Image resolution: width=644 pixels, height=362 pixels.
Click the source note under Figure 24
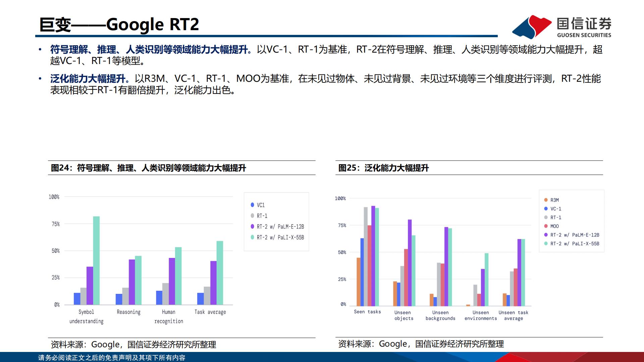click(x=133, y=345)
